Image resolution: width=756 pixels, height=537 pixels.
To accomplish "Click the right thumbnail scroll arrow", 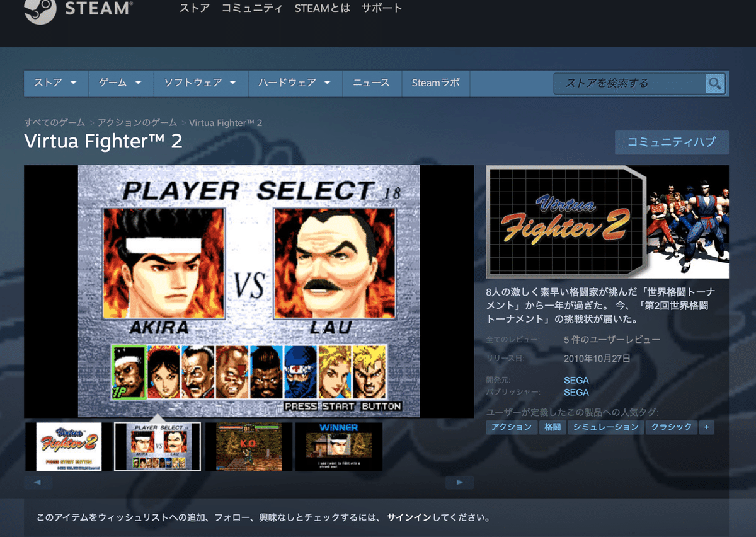I will click(x=459, y=482).
